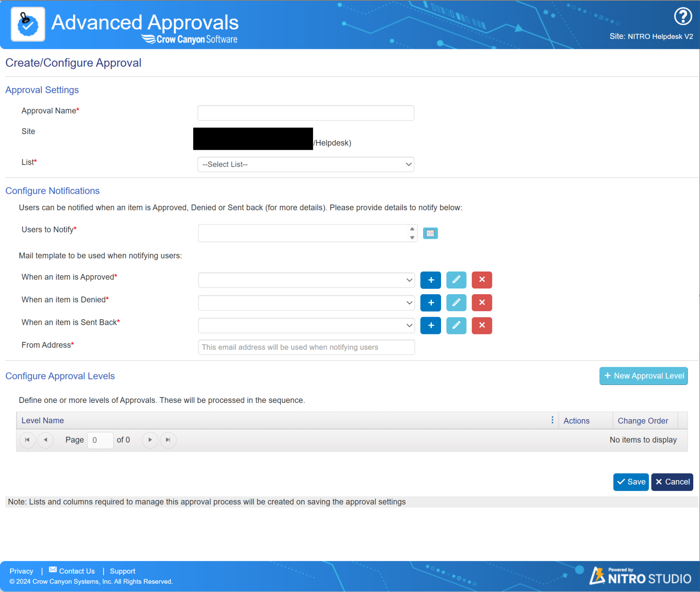
Task: Focus the From Address email field
Action: point(306,347)
